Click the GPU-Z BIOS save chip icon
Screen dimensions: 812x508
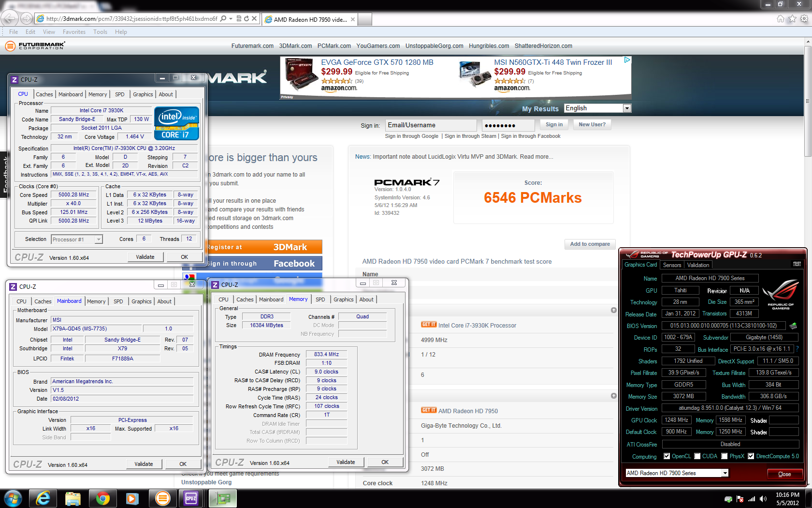(x=793, y=326)
